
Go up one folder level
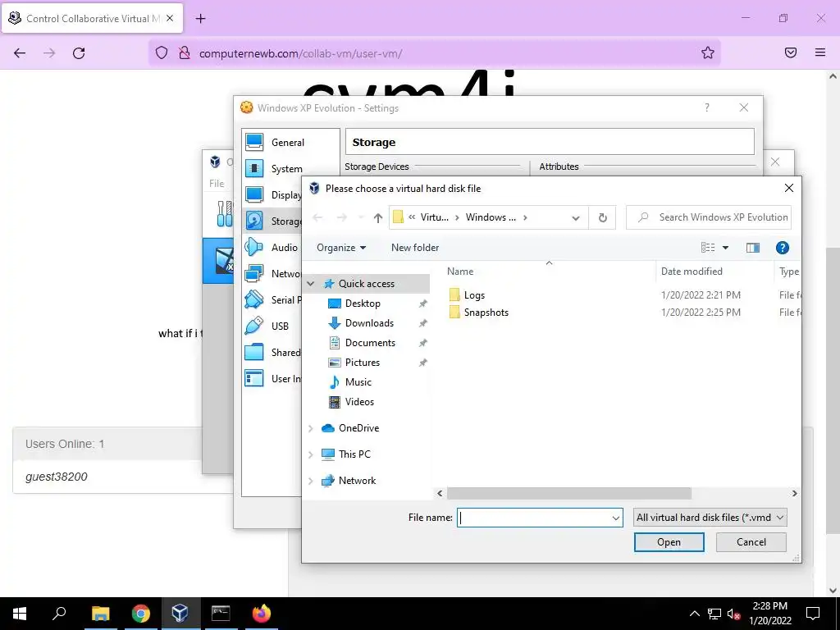click(x=378, y=217)
